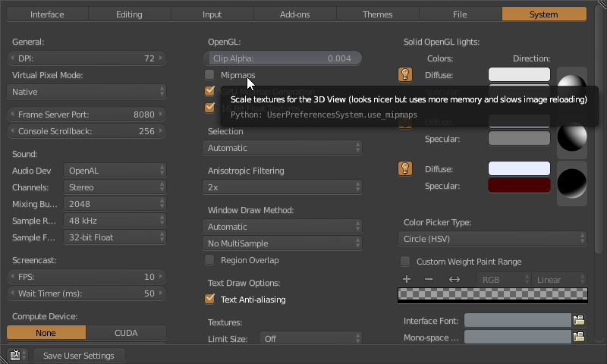Switch to the Editing tab
The height and width of the screenshot is (364, 607).
[x=129, y=14]
